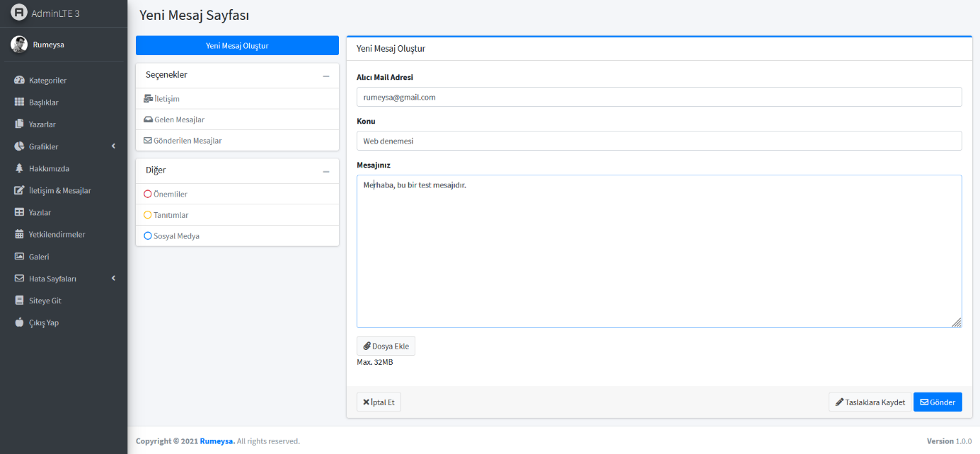
Task: Click the yellow Tanıtımlar color indicator
Action: [147, 214]
